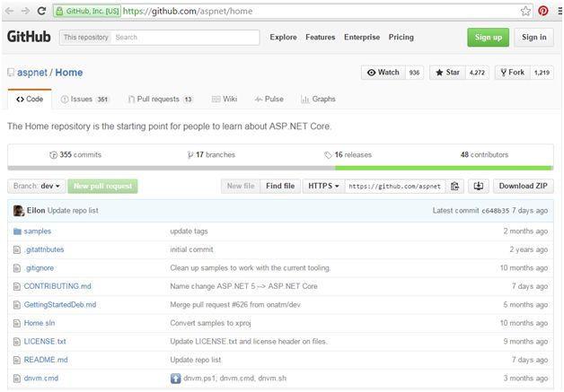Viewport: 564px width, 392px height.
Task: Click the GettingStartedDeb.md file icon
Action: coord(17,305)
